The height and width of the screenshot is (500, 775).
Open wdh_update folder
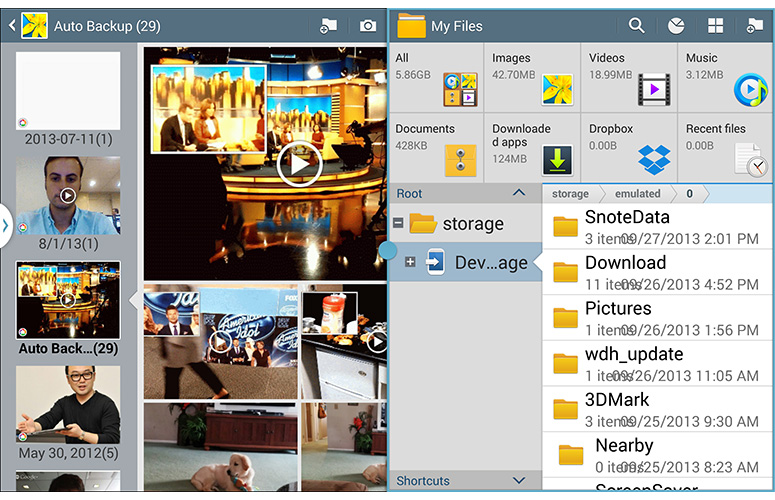pos(657,364)
